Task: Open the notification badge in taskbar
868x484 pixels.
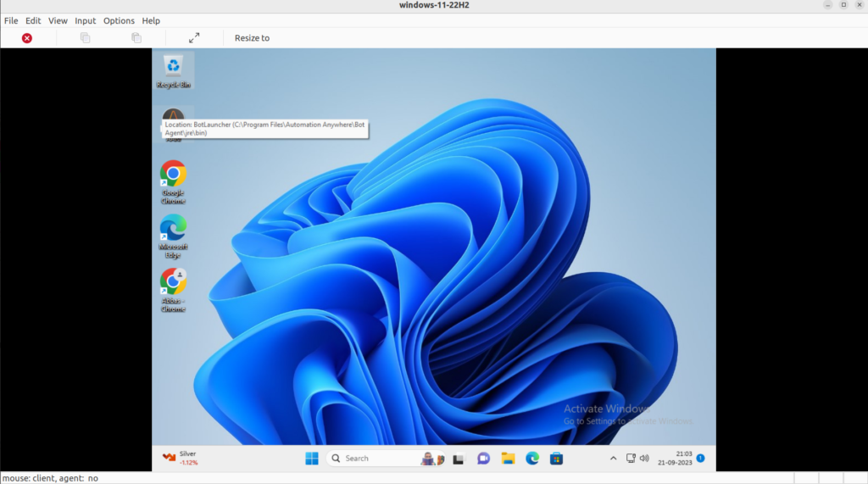Action: pyautogui.click(x=701, y=458)
